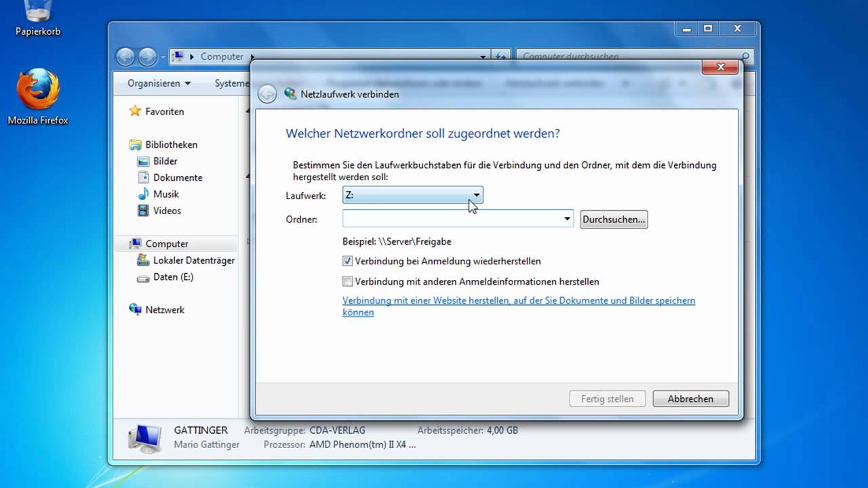Open the Laufwerk Z: dropdown

[413, 195]
